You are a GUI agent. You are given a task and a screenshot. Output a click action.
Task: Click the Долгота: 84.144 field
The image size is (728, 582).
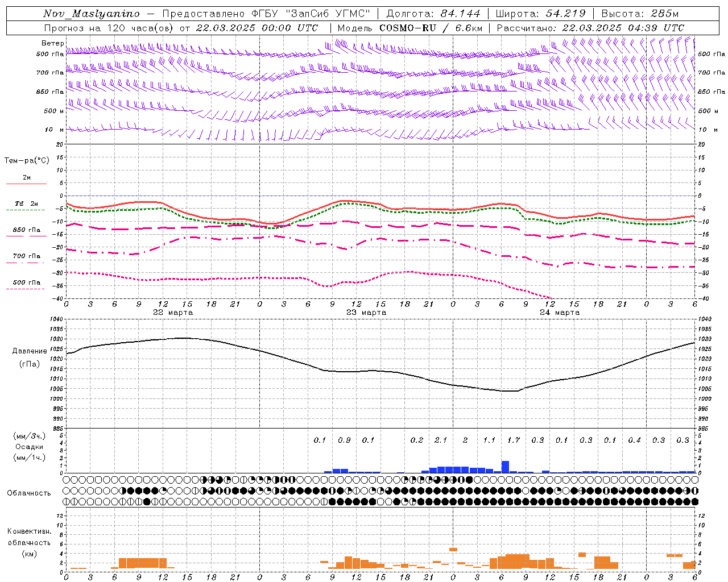(x=433, y=14)
